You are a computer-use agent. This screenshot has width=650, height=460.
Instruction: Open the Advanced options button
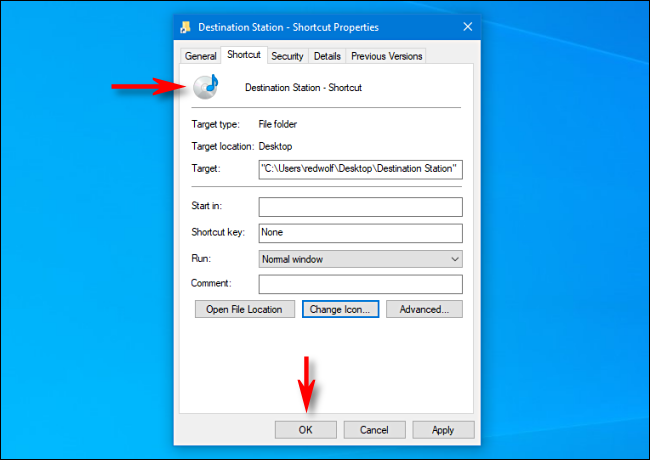pos(424,309)
